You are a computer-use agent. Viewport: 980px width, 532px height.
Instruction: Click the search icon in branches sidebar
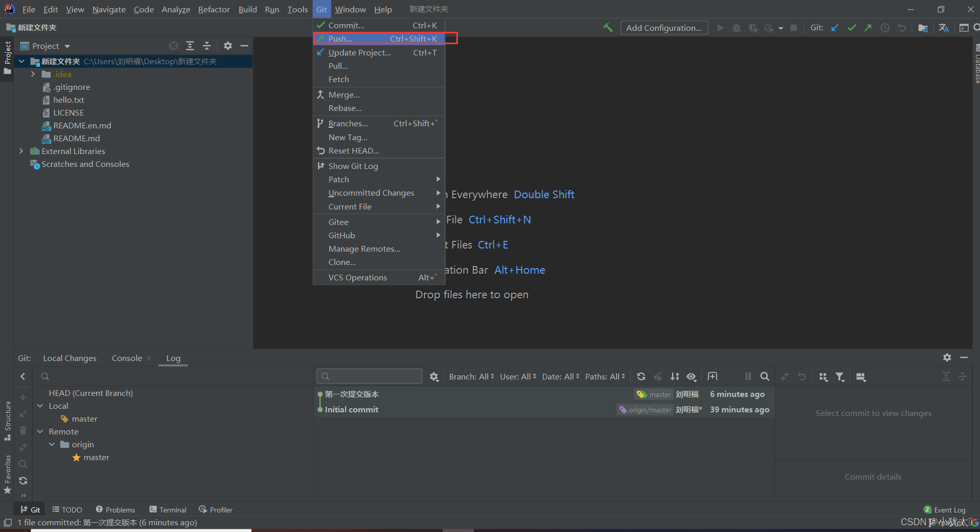[x=23, y=464]
